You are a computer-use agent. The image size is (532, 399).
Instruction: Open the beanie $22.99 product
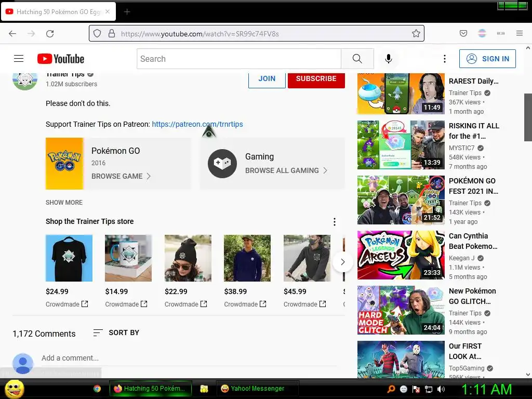188,258
